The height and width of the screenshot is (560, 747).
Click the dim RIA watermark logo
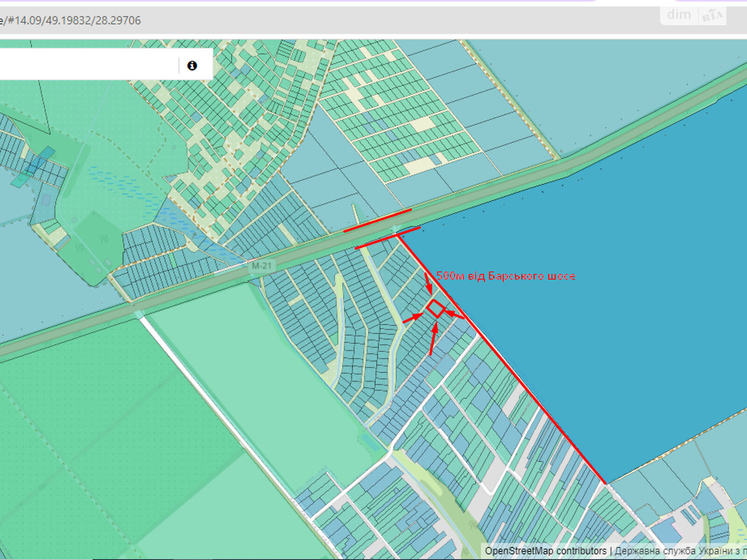click(693, 15)
